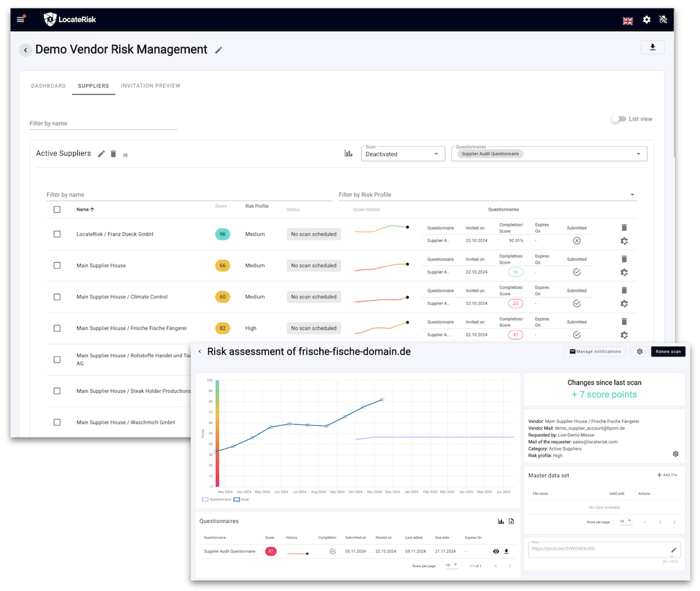Delete the Climate Control supplier row

click(x=624, y=290)
